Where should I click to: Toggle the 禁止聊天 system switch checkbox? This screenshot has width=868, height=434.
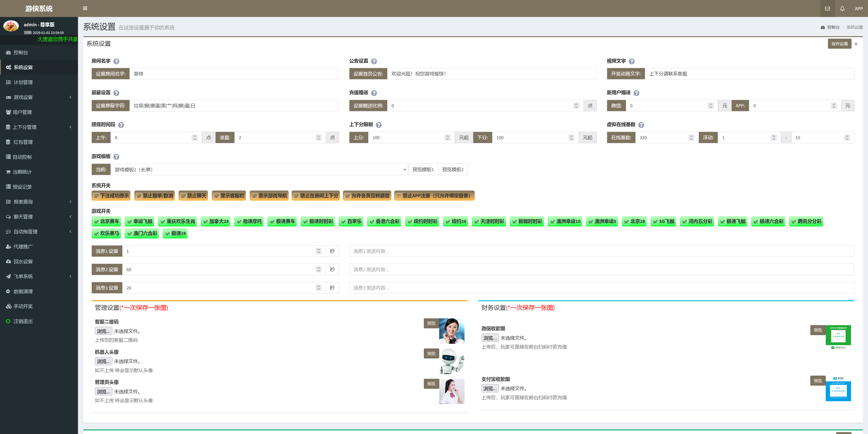[183, 196]
